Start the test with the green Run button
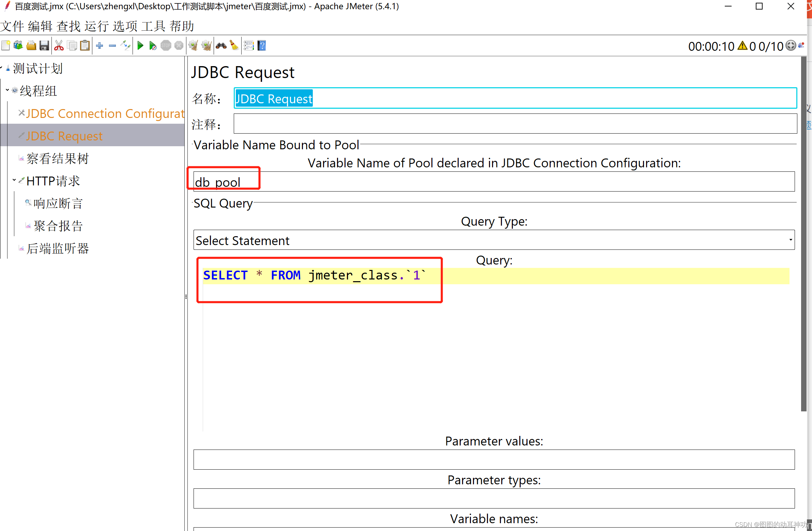The image size is (812, 531). (x=140, y=45)
